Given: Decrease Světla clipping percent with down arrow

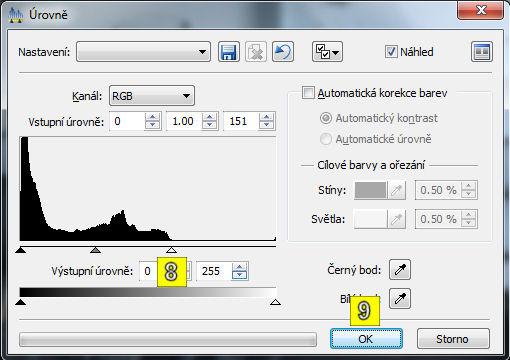Looking at the screenshot, I should (469, 223).
